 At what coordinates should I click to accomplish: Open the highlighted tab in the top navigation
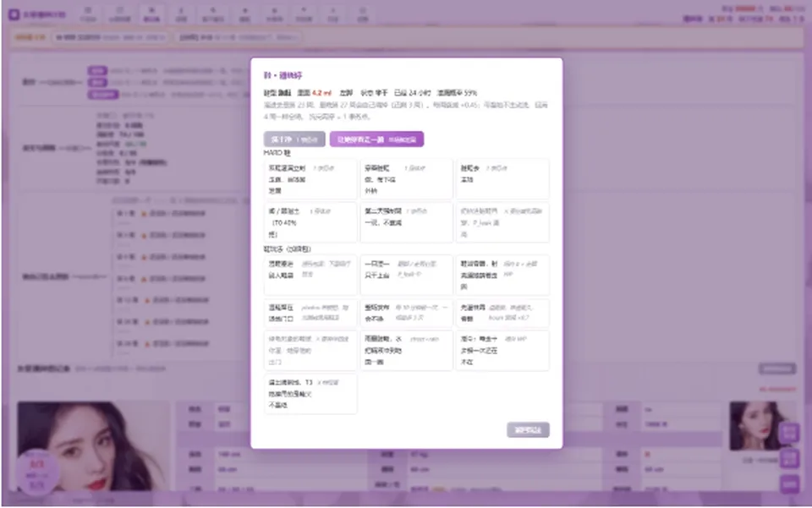(151, 14)
